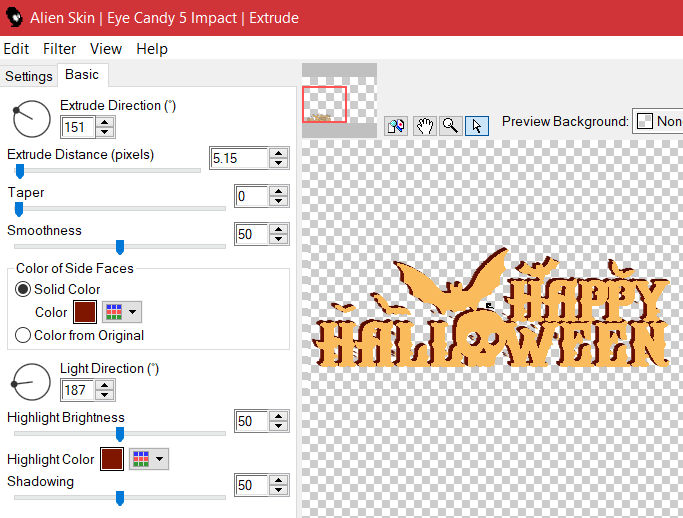Click the navigator preview thumbnail
This screenshot has height=518, width=683.
(324, 105)
